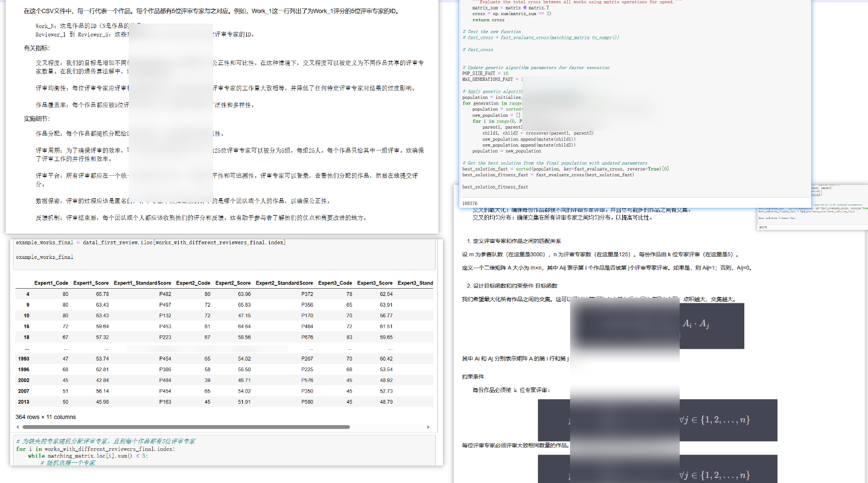This screenshot has width=868, height=483.
Task: Click row index 9 in the table
Action: pos(28,305)
